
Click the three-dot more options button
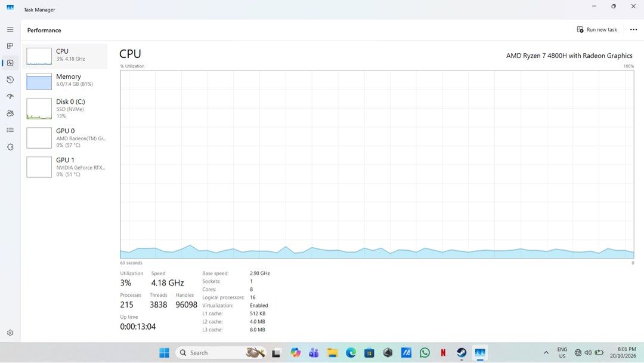point(633,30)
